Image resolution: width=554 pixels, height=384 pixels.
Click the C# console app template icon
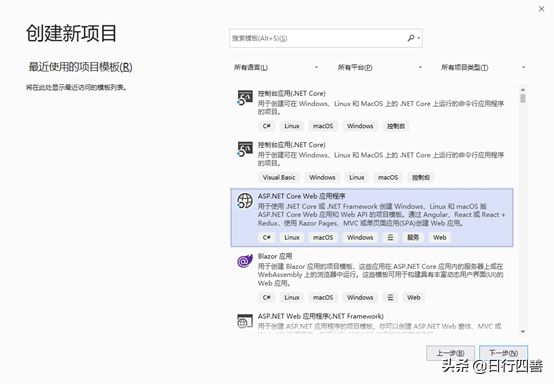point(244,98)
